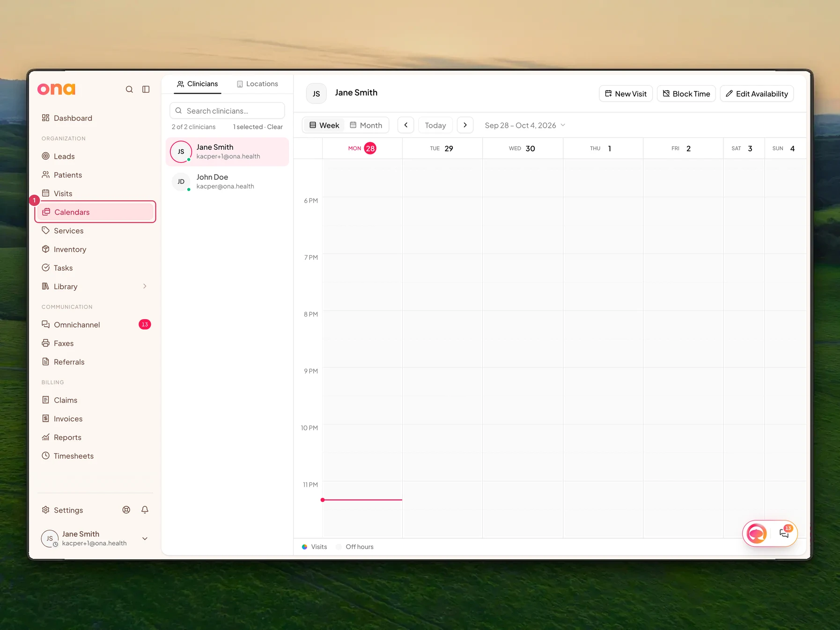Open the Ona assistant bubble icon
Viewport: 840px width, 630px height.
(757, 533)
